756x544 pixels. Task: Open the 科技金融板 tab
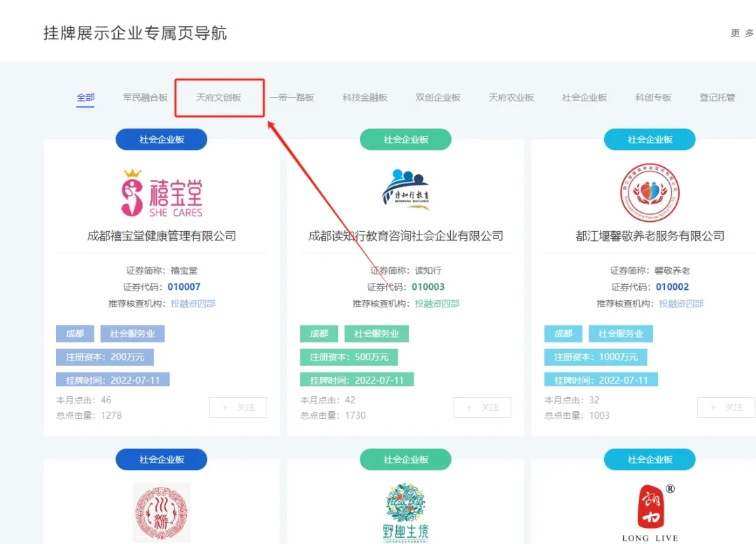[x=365, y=97]
